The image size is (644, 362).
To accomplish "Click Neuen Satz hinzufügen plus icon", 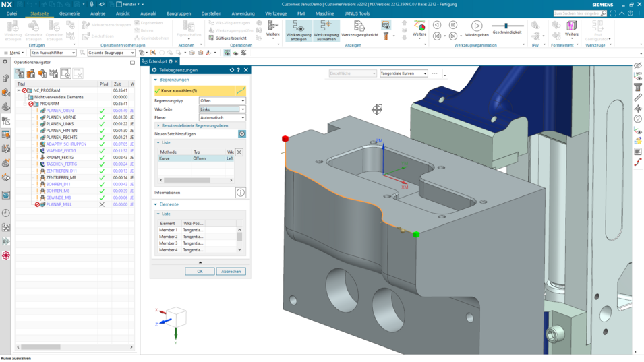I will [x=242, y=134].
